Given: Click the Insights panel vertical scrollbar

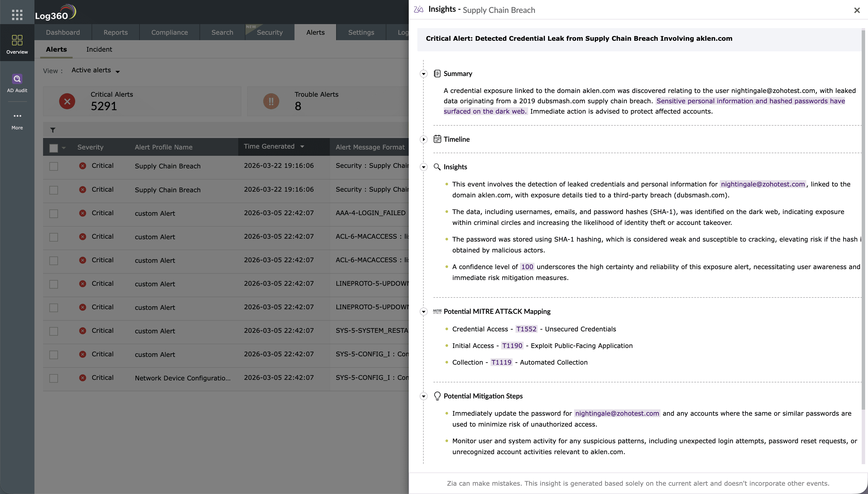Looking at the screenshot, I should [864, 221].
